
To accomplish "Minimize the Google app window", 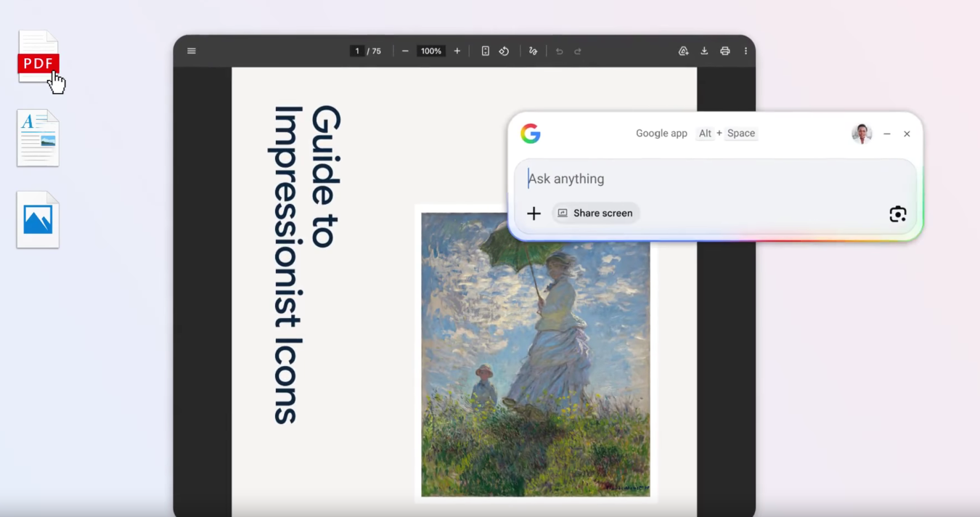I will pyautogui.click(x=887, y=134).
